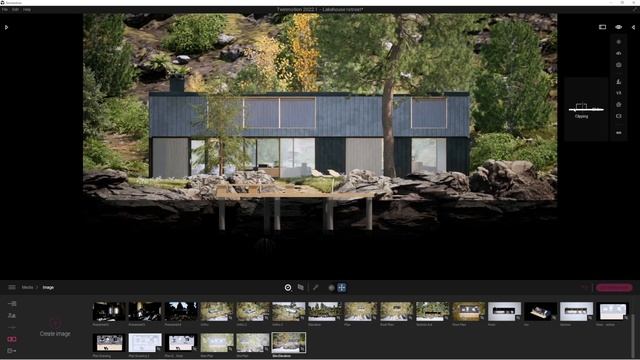This screenshot has height=360, width=640.
Task: Click the Create image button
Action: [x=55, y=328]
